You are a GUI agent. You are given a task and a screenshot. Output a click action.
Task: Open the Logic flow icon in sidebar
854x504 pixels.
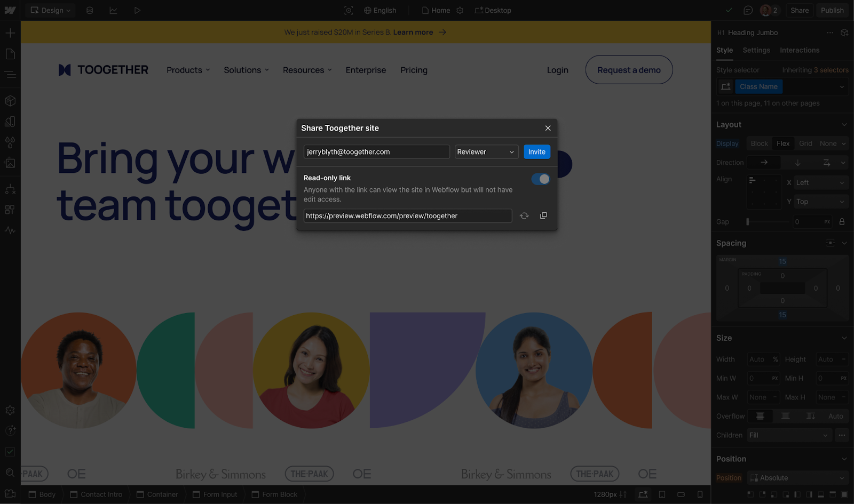coord(10,189)
